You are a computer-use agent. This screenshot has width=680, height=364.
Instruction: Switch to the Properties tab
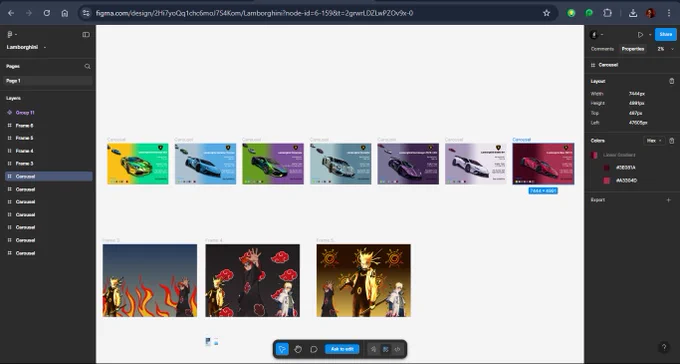tap(633, 49)
